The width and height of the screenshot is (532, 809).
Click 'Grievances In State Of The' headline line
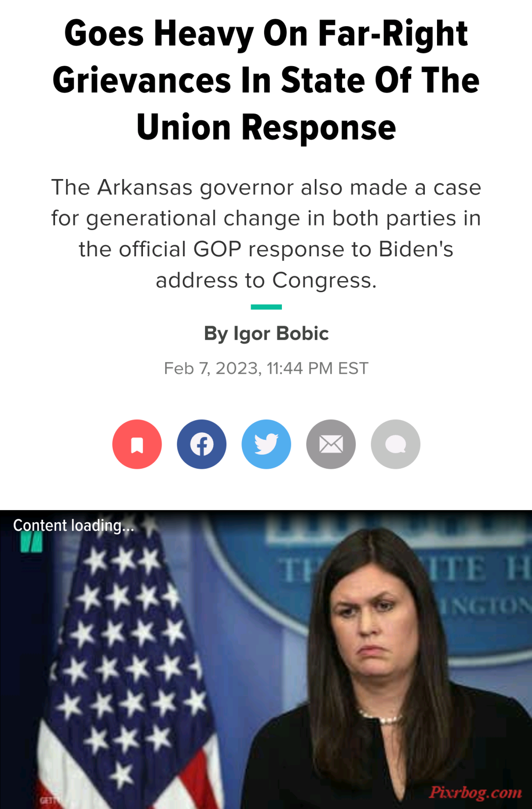(x=266, y=80)
